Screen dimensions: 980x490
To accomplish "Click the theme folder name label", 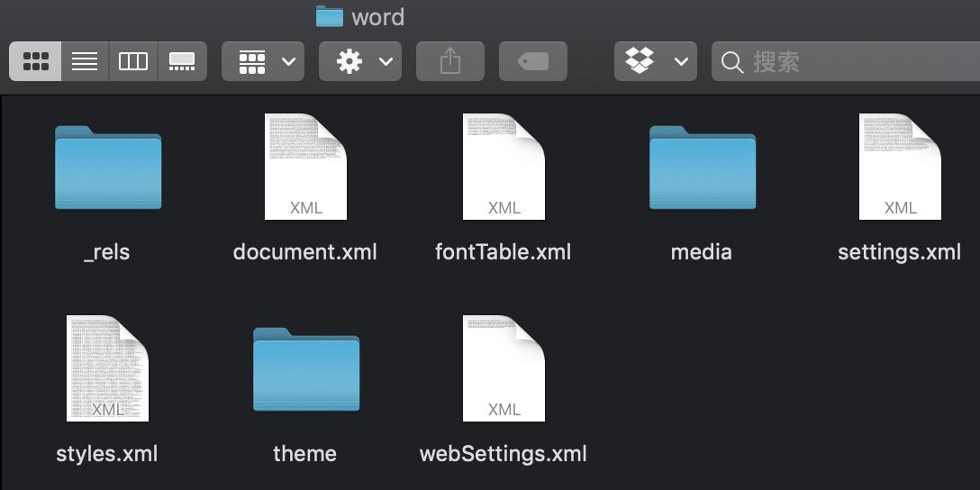I will point(305,454).
